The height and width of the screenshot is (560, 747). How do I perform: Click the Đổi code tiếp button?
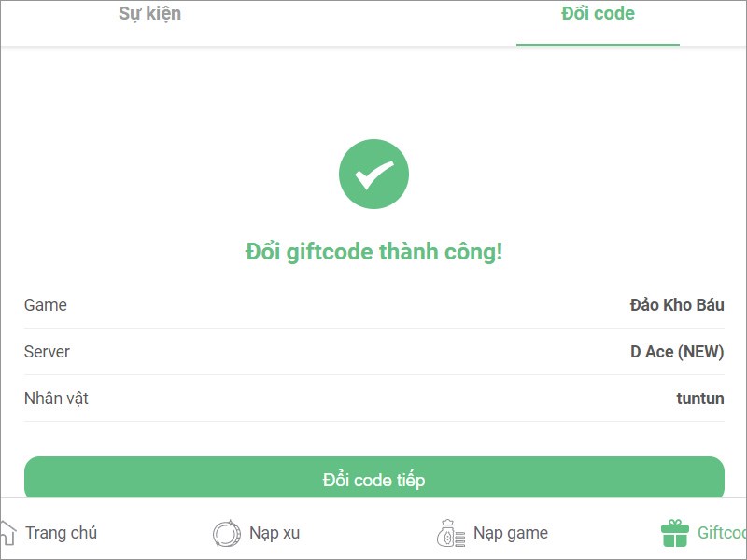pos(374,478)
